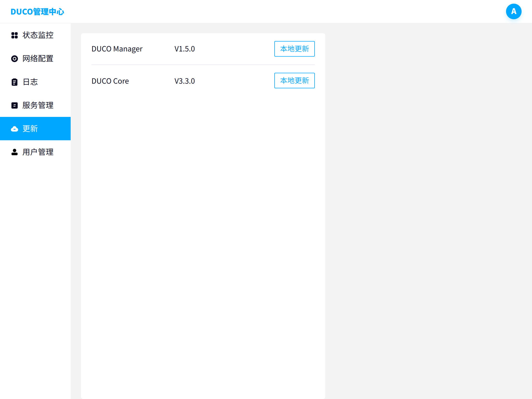The width and height of the screenshot is (532, 399).
Task: Click the service management icon
Action: click(15, 105)
